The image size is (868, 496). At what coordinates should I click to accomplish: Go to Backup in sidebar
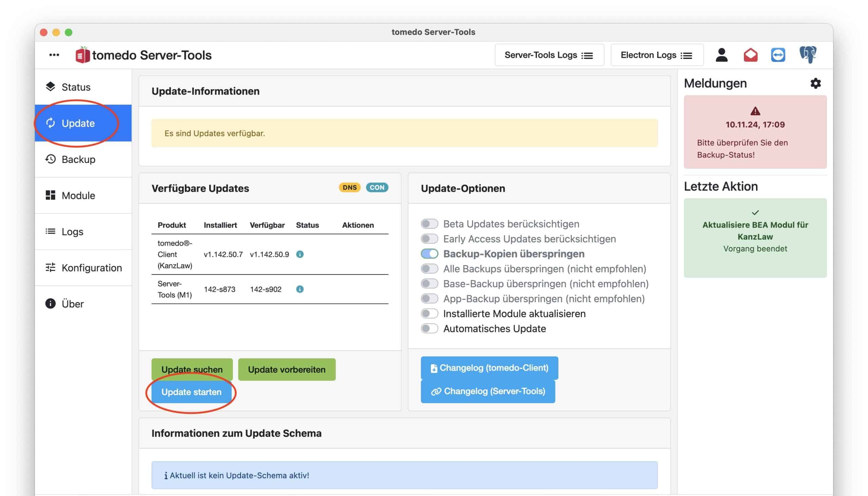click(x=78, y=160)
